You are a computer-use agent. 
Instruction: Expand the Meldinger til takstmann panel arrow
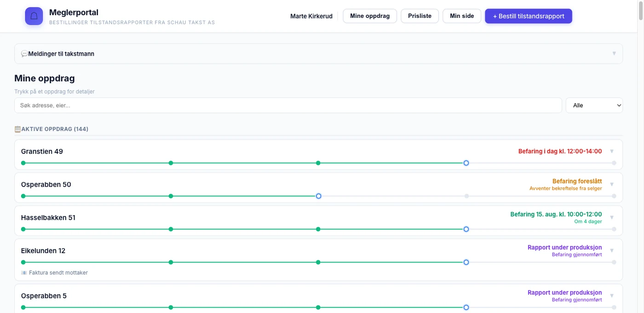click(614, 53)
